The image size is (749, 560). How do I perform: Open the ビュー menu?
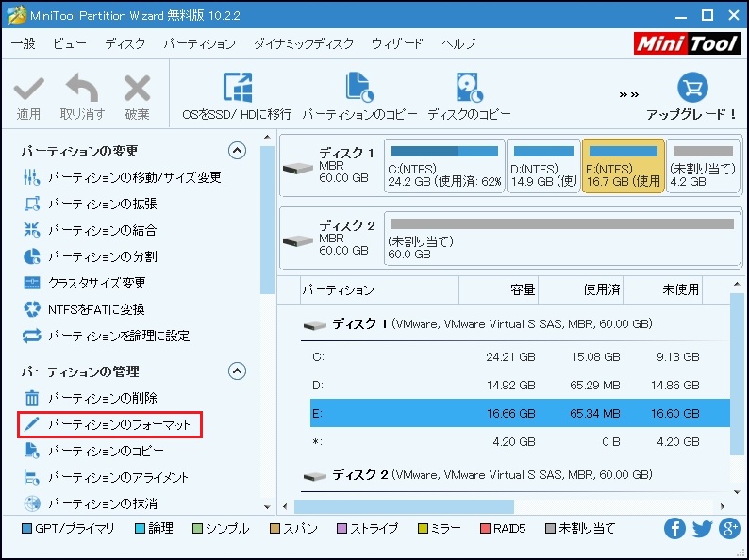point(70,44)
